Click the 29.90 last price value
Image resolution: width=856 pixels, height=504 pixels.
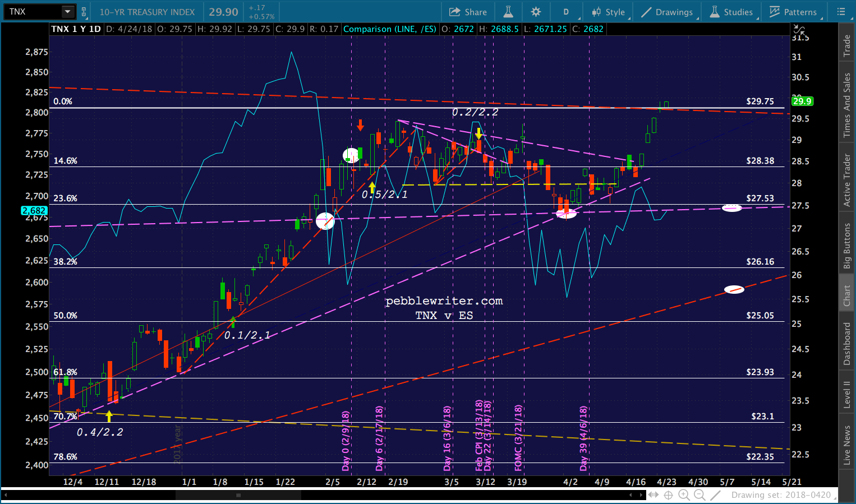(x=224, y=12)
